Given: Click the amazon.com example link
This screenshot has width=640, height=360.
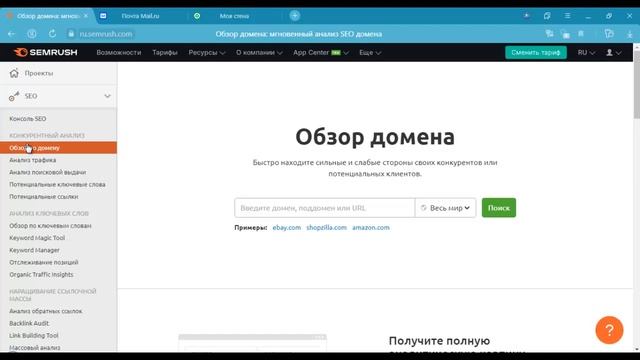Looking at the screenshot, I should pos(371,227).
